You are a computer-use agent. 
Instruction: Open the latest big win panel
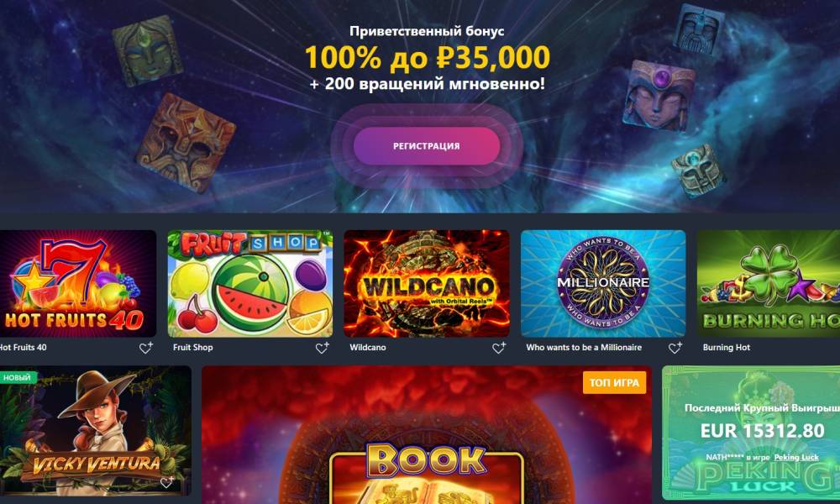point(751,433)
